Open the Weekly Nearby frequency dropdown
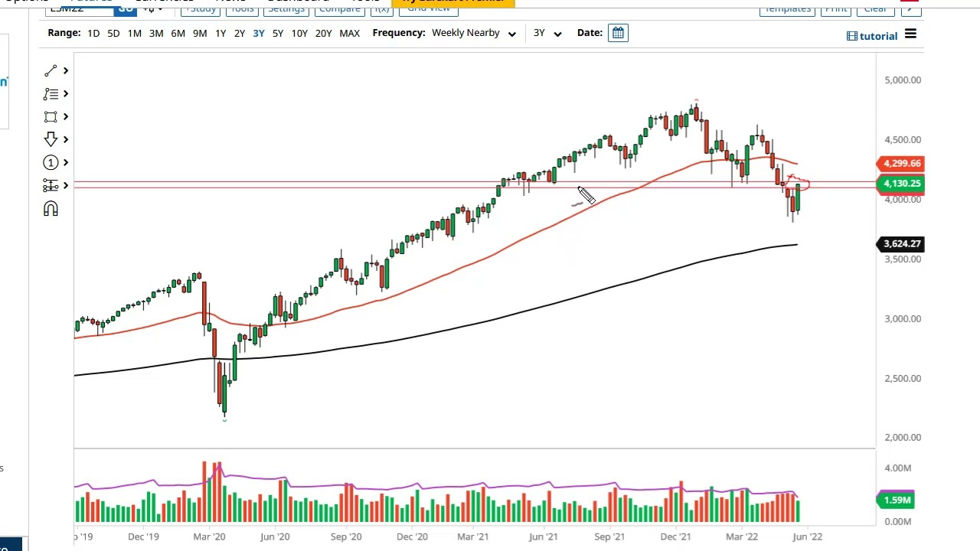Screen dimensions: 980x551 click(x=473, y=33)
